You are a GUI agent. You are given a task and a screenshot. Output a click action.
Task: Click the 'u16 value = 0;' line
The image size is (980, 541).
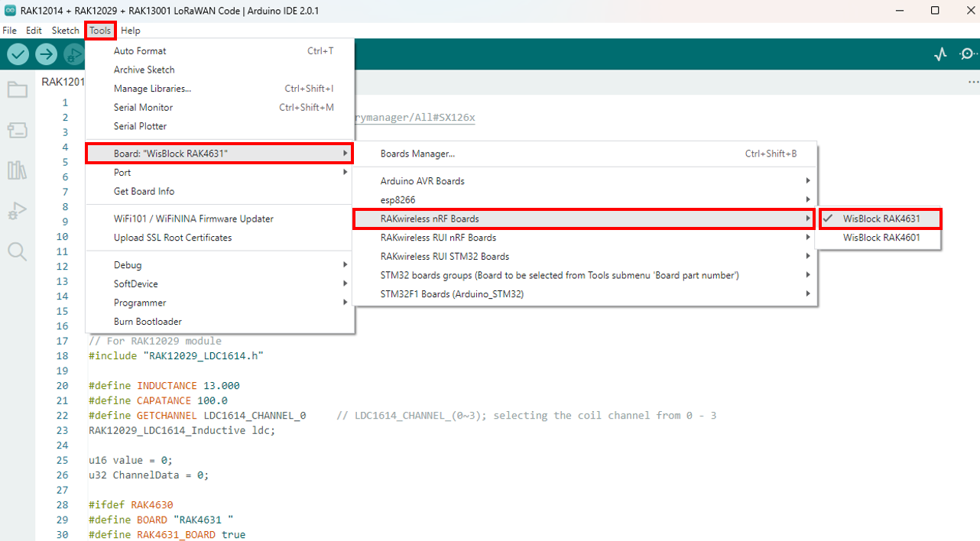click(x=131, y=460)
